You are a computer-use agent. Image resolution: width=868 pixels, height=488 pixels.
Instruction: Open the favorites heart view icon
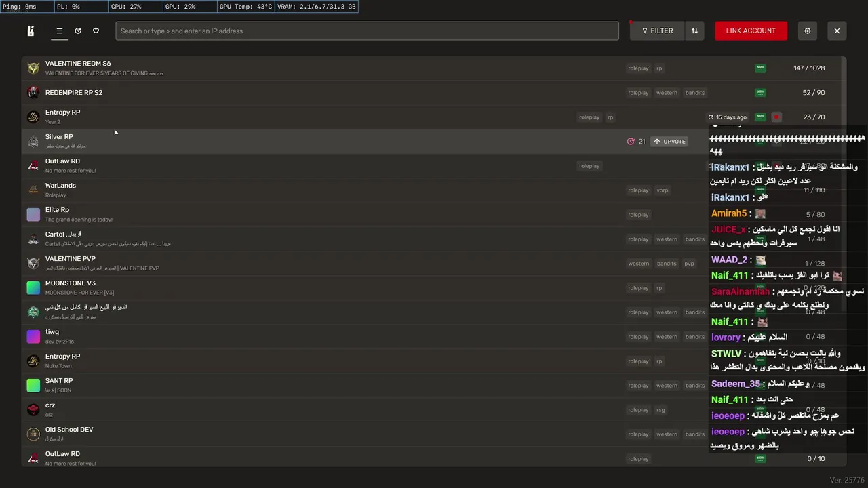(x=96, y=30)
